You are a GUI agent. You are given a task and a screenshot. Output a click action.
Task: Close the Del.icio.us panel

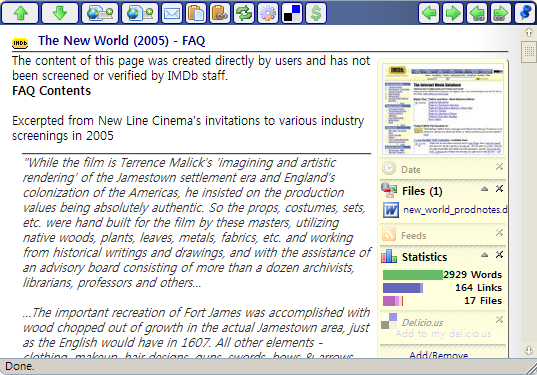click(499, 320)
